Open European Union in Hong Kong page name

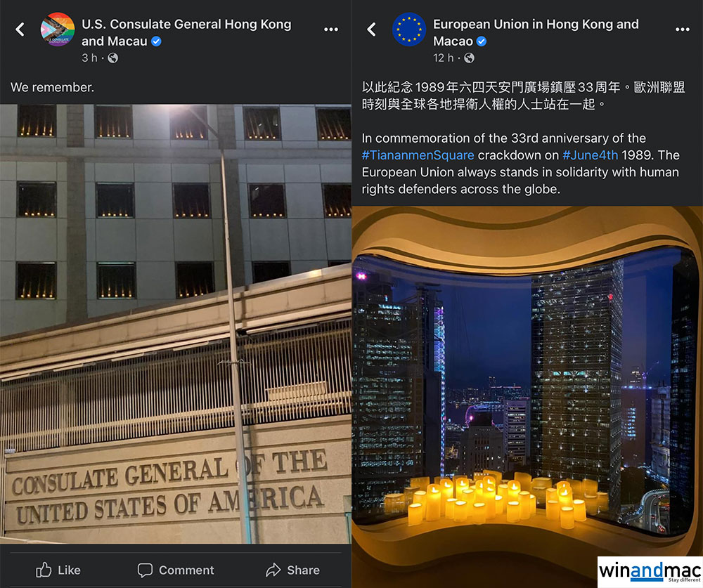[x=536, y=32]
